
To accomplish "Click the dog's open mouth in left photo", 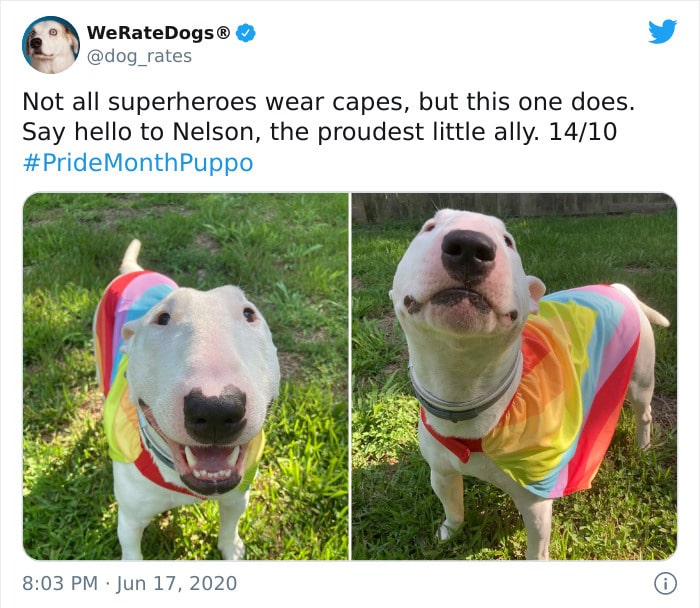I will tap(210, 466).
